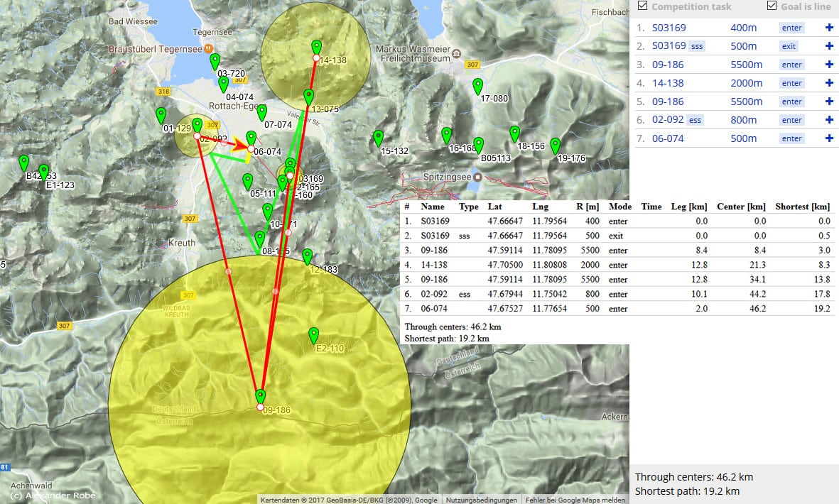Viewport: 839px width, 504px height.
Task: Click the plus icon on the 06-074 task row
Action: (829, 138)
